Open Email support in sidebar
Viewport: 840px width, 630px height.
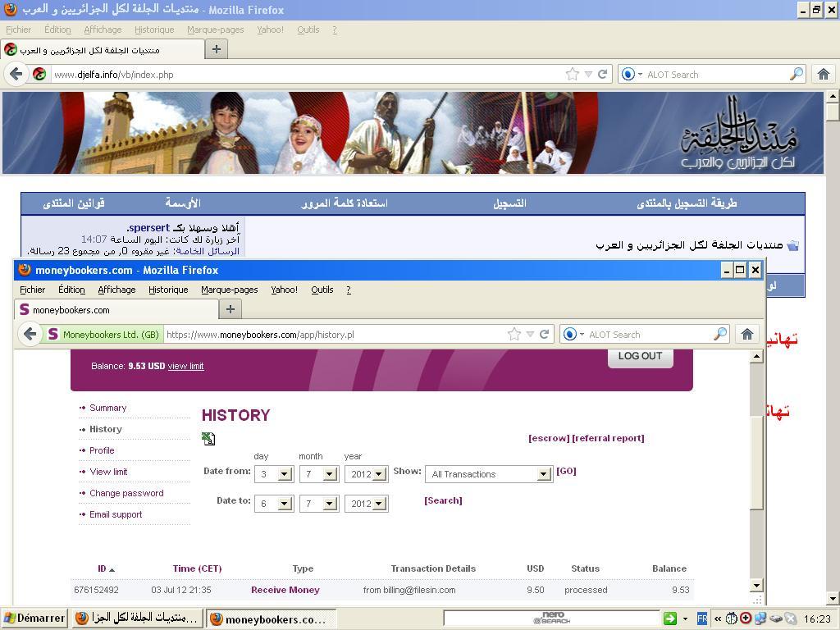click(x=116, y=515)
